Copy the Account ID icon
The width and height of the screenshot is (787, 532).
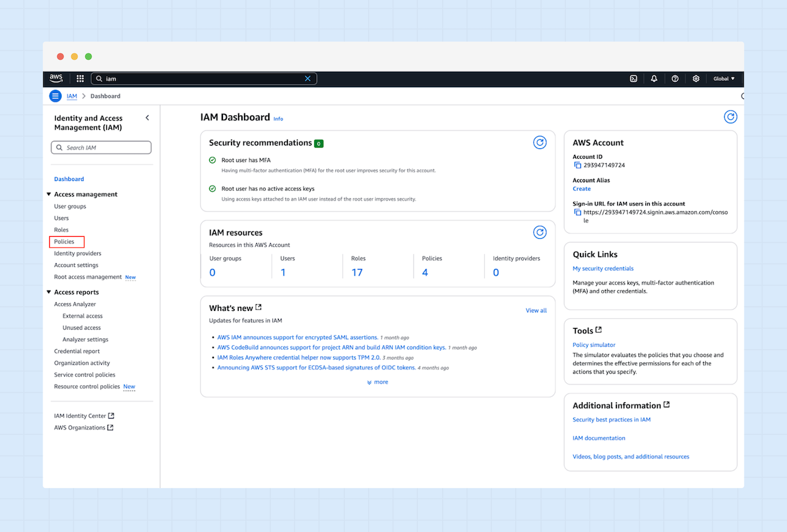pyautogui.click(x=578, y=165)
